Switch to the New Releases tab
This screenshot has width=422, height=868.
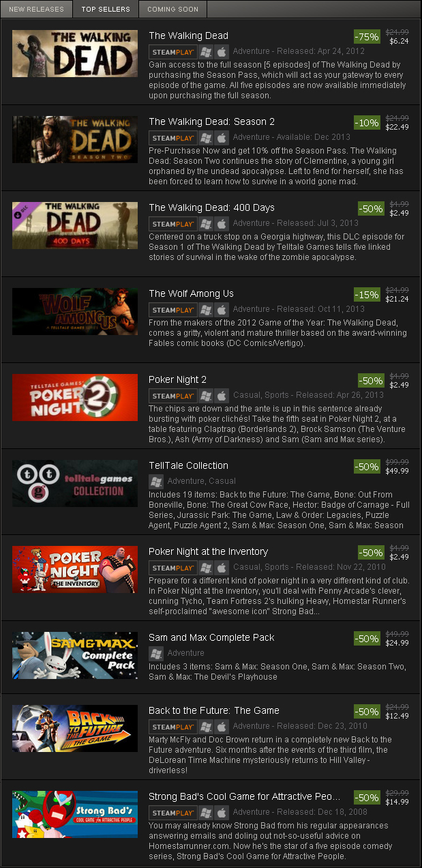tap(36, 10)
